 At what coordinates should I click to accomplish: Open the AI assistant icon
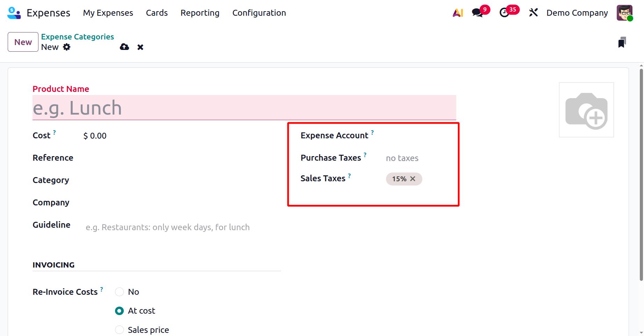coord(458,13)
